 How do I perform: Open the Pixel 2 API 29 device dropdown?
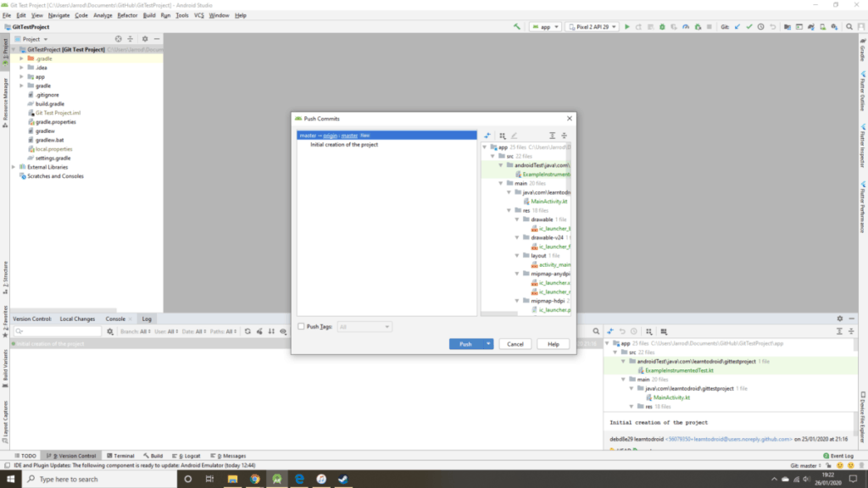tap(592, 27)
